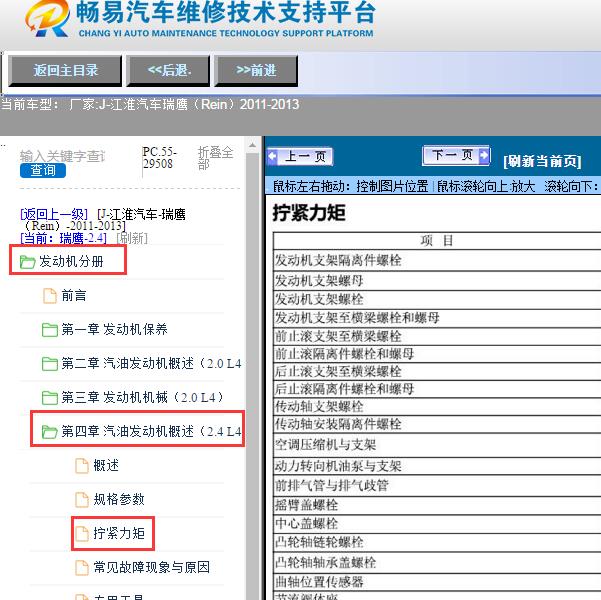The height and width of the screenshot is (600, 601).
Task: Click folder icon of 第三章 发动机机械
Action: click(x=49, y=398)
